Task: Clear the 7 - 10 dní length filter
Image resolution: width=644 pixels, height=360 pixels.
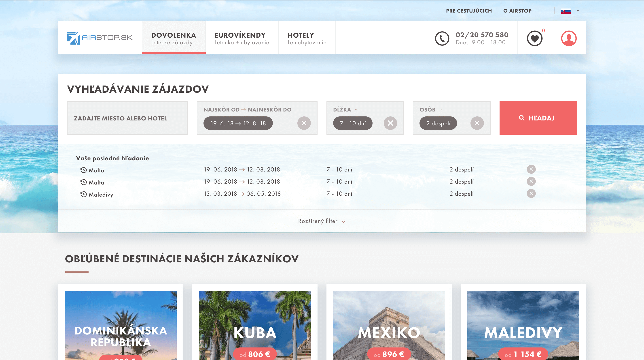Action: [390, 123]
